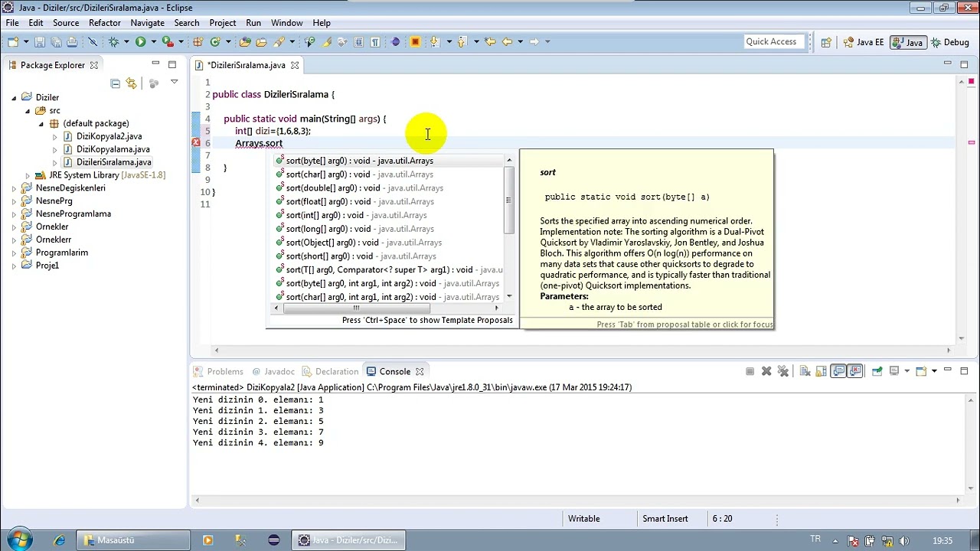
Task: Open the Refactor menu
Action: point(105,23)
